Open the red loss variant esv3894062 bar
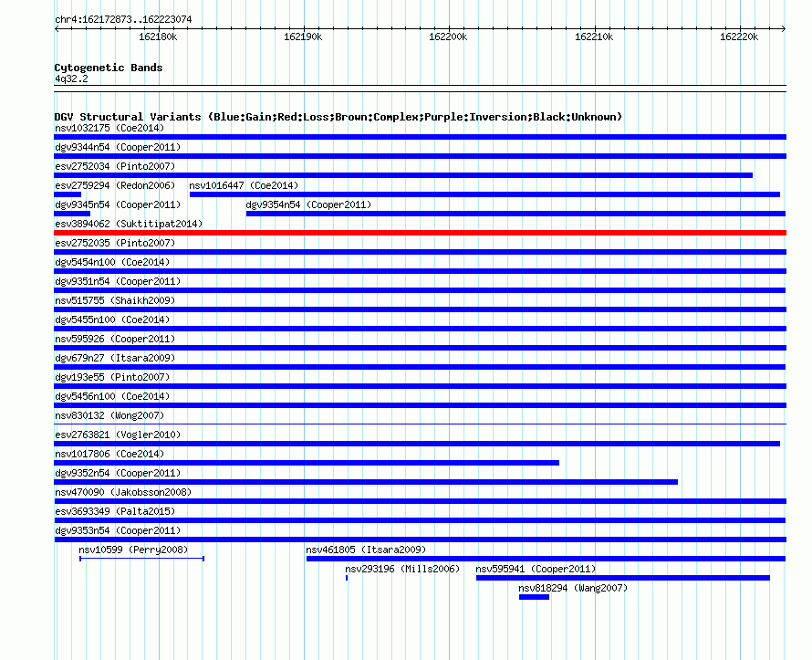The height and width of the screenshot is (660, 812). click(420, 233)
